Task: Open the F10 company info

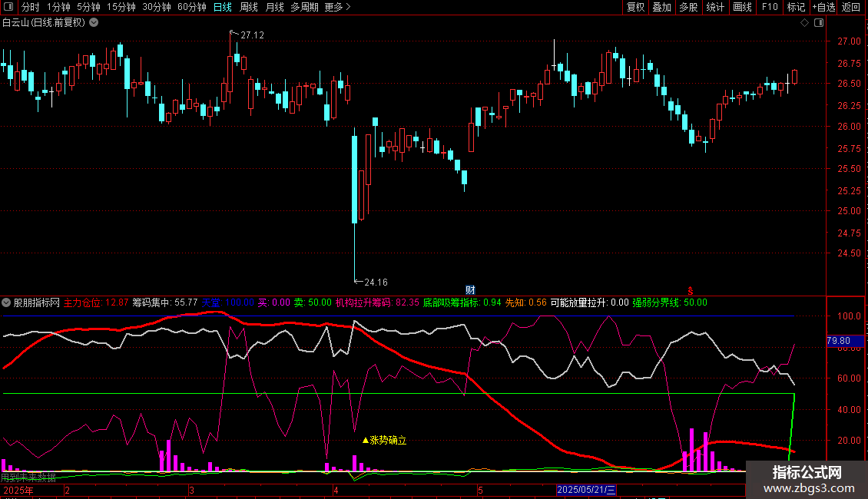Action: 770,7
